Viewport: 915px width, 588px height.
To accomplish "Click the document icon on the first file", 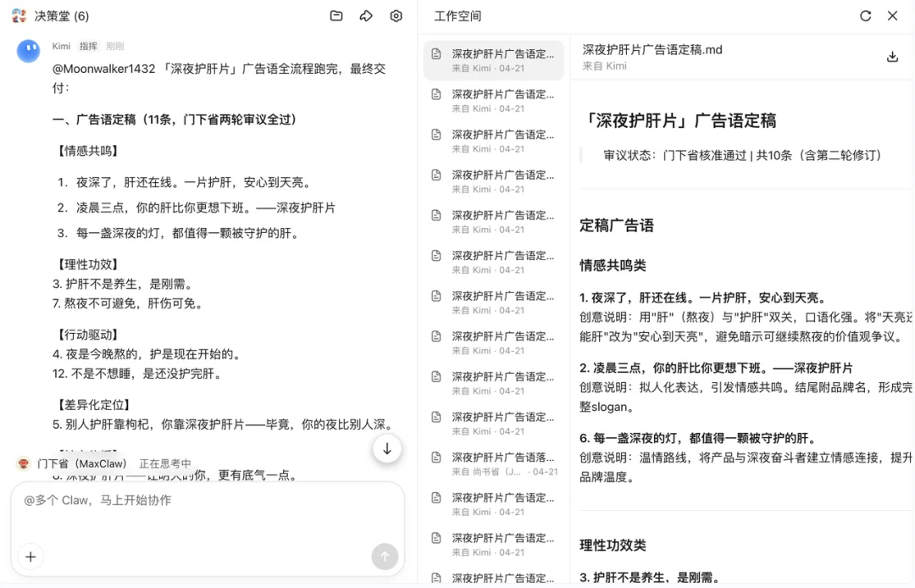I will click(436, 53).
